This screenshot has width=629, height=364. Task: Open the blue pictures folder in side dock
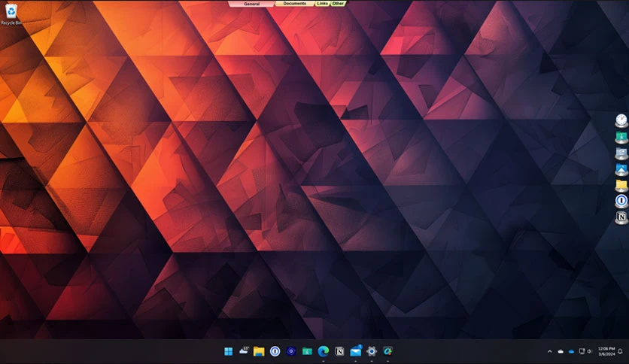coord(621,169)
